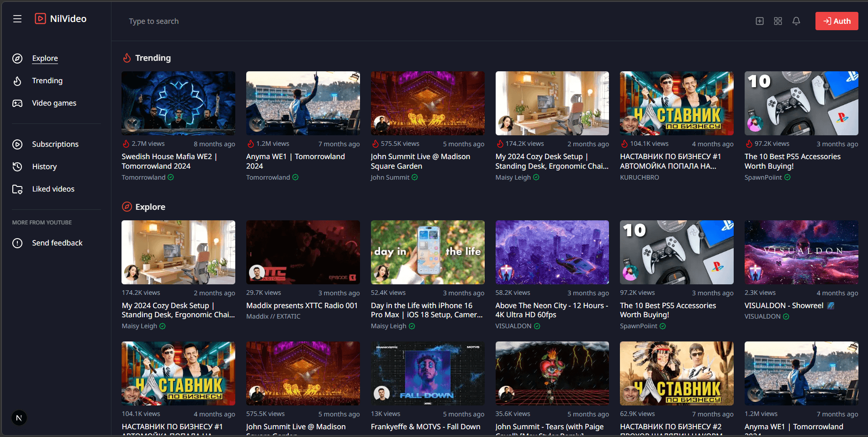Open the Liked videos folder icon
The height and width of the screenshot is (437, 868).
click(17, 189)
